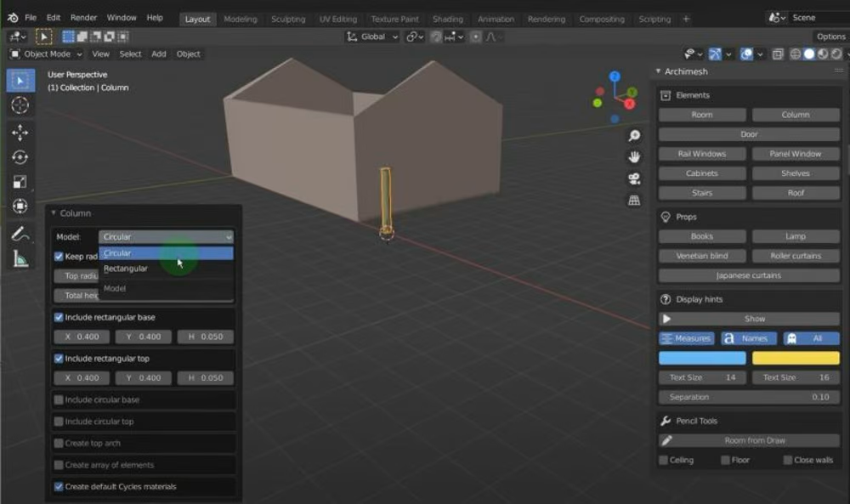
Task: Enable the Create top arch checkbox
Action: (x=58, y=443)
